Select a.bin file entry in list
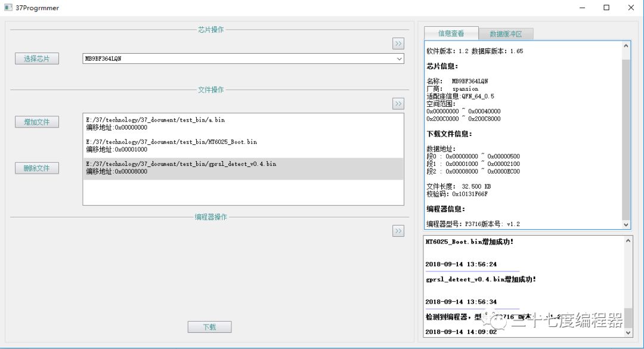Screen dimensions: 644x349 coord(243,123)
